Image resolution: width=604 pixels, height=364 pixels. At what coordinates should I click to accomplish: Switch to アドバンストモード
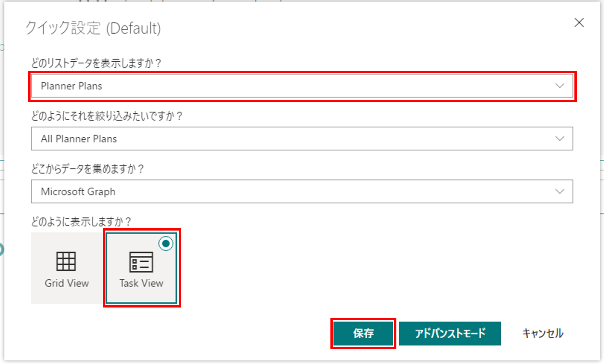450,333
